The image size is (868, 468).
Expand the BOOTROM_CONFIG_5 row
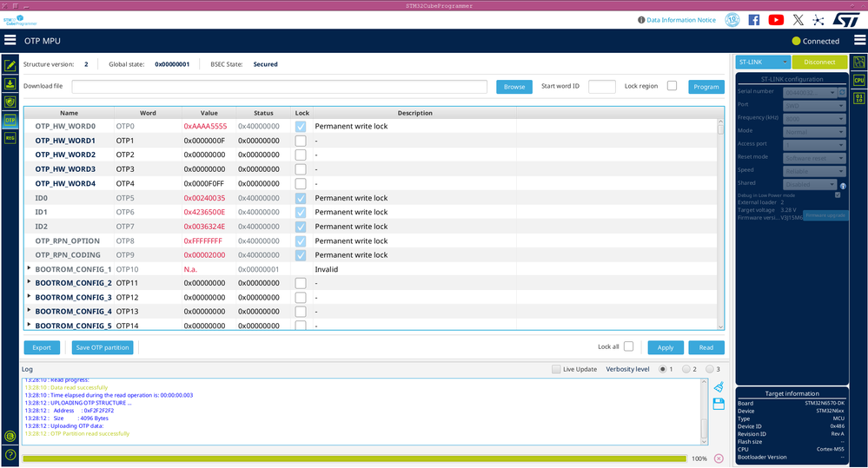[x=29, y=325]
